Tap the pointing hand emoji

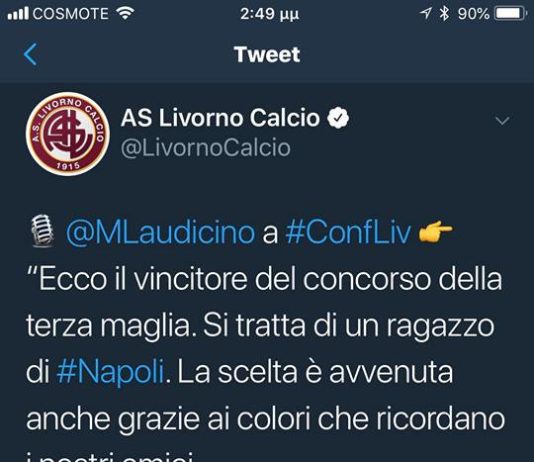point(435,231)
